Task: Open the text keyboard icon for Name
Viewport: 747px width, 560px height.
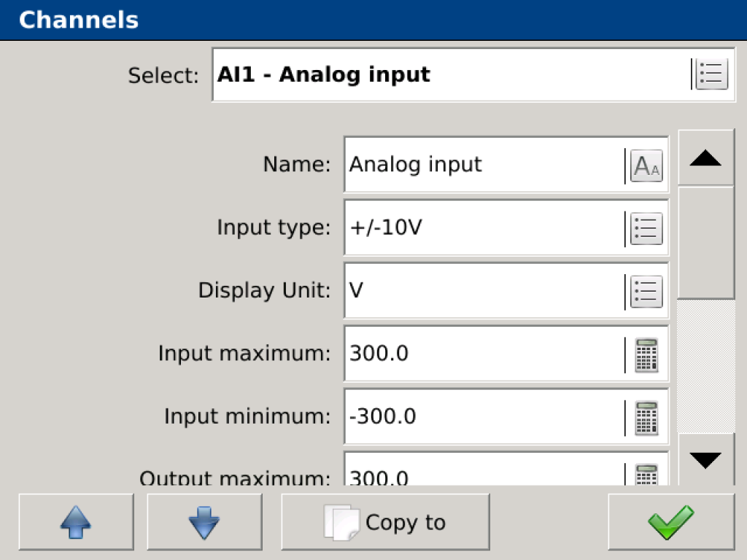Action: [x=646, y=165]
